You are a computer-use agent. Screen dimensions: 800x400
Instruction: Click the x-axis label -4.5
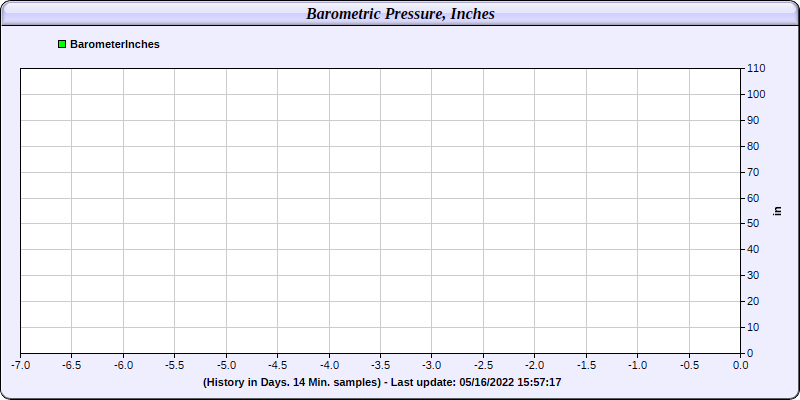coord(278,365)
